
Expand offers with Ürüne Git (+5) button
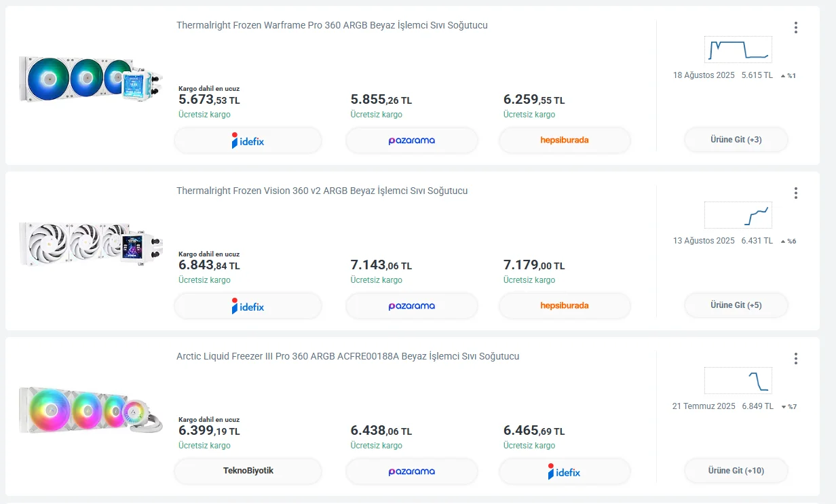[x=736, y=305]
